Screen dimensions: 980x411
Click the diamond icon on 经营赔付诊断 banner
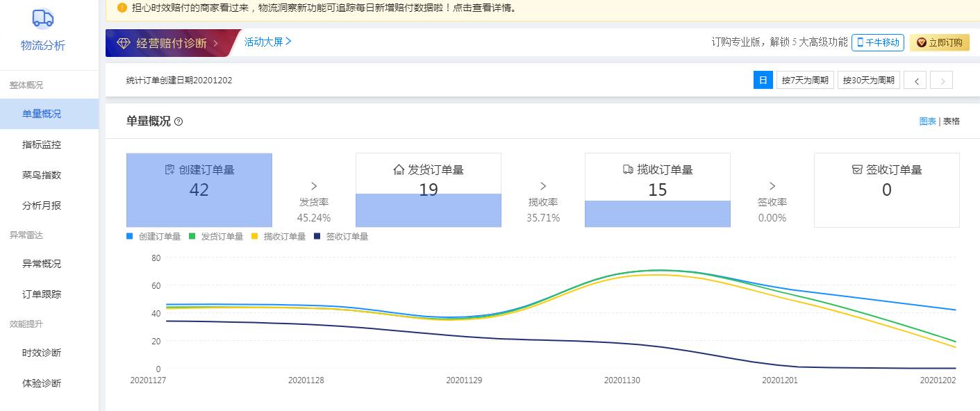coord(122,42)
